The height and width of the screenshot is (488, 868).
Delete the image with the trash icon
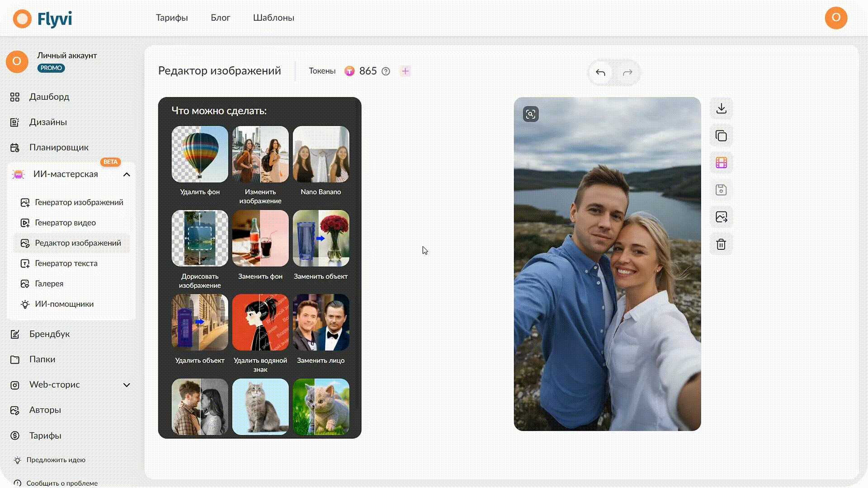tap(722, 244)
